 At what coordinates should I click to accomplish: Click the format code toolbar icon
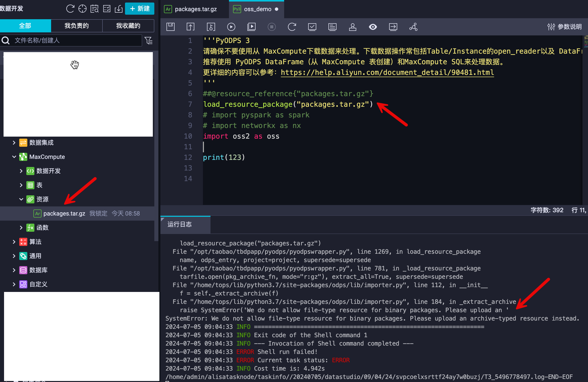pos(332,27)
